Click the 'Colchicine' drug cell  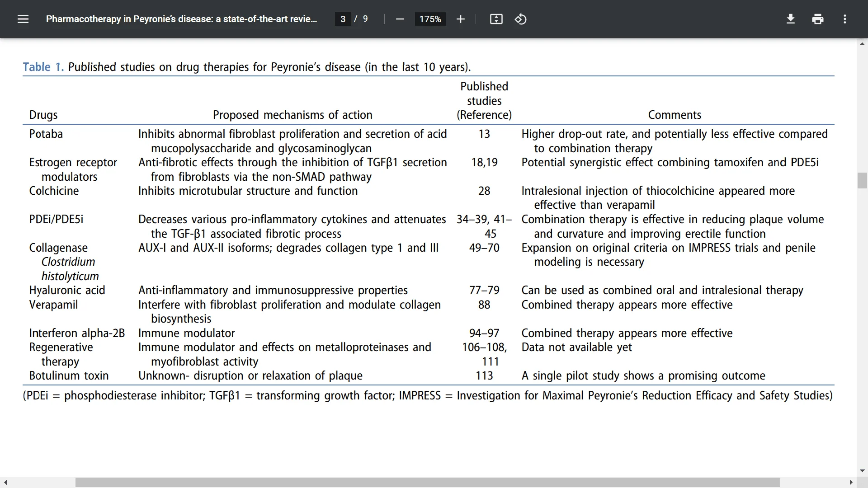click(x=54, y=191)
